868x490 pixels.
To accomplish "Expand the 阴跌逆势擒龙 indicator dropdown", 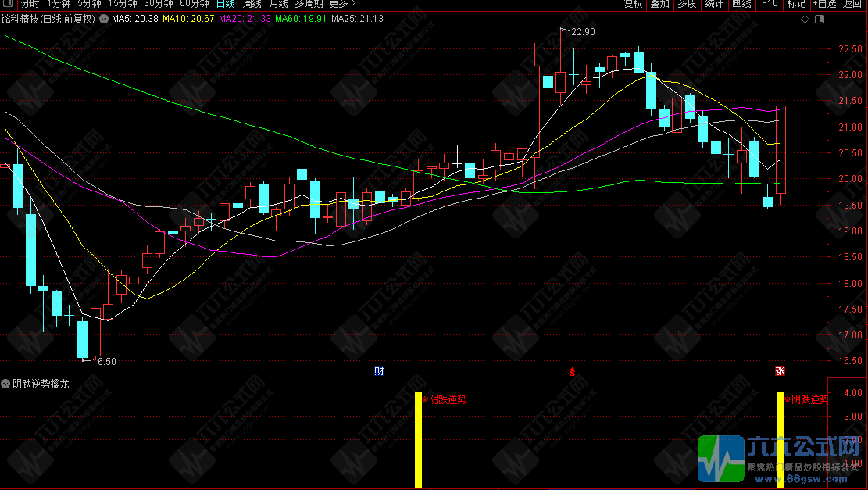I will click(5, 384).
